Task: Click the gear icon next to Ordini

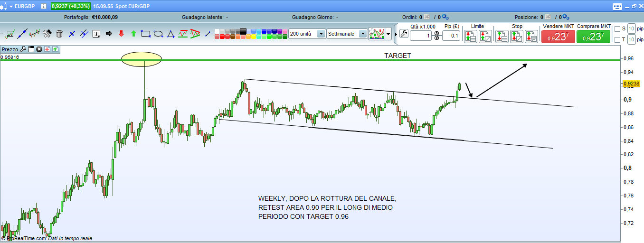Action: [445, 17]
